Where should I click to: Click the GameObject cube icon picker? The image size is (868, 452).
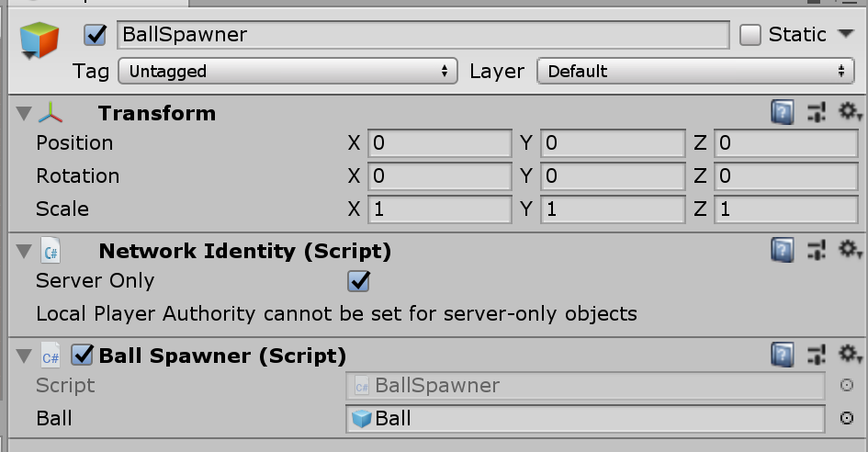(39, 40)
